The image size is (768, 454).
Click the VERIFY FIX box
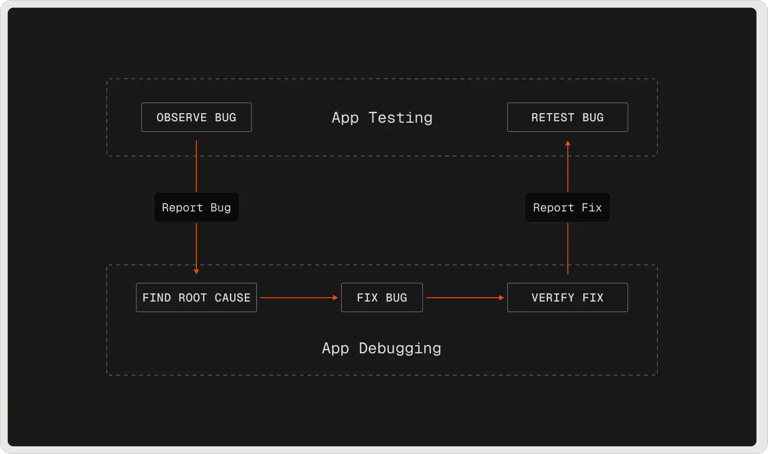(x=567, y=297)
